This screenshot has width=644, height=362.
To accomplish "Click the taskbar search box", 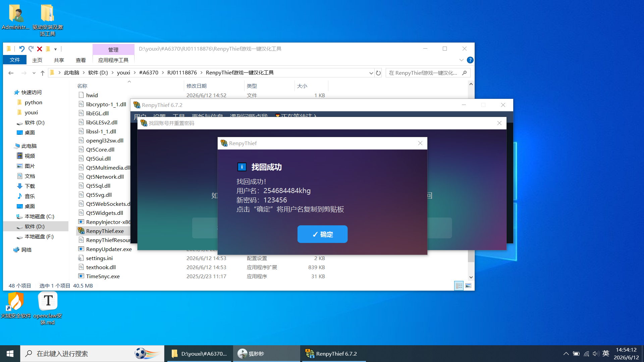I will (92, 354).
